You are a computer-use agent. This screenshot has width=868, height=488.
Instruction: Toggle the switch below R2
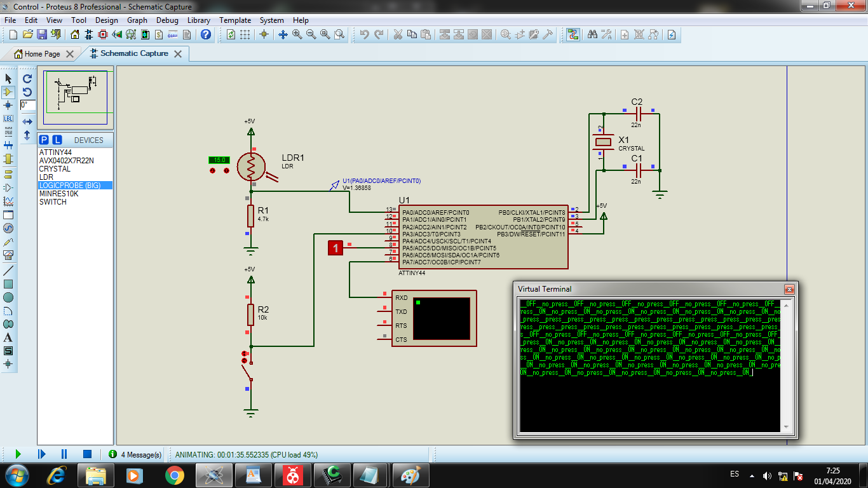pos(247,369)
